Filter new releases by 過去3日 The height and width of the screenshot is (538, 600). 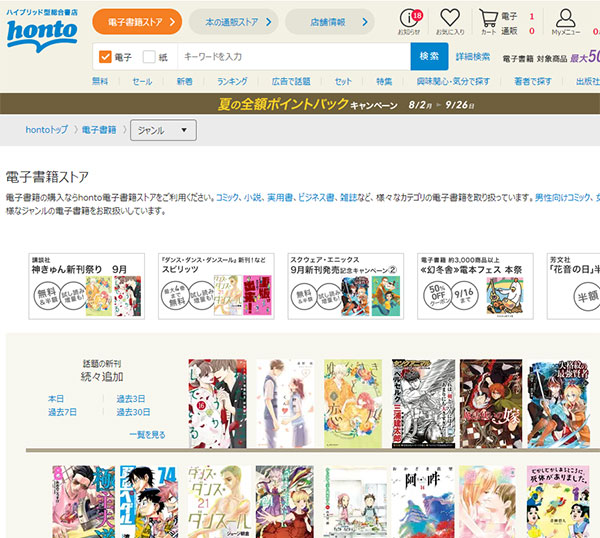click(x=131, y=399)
